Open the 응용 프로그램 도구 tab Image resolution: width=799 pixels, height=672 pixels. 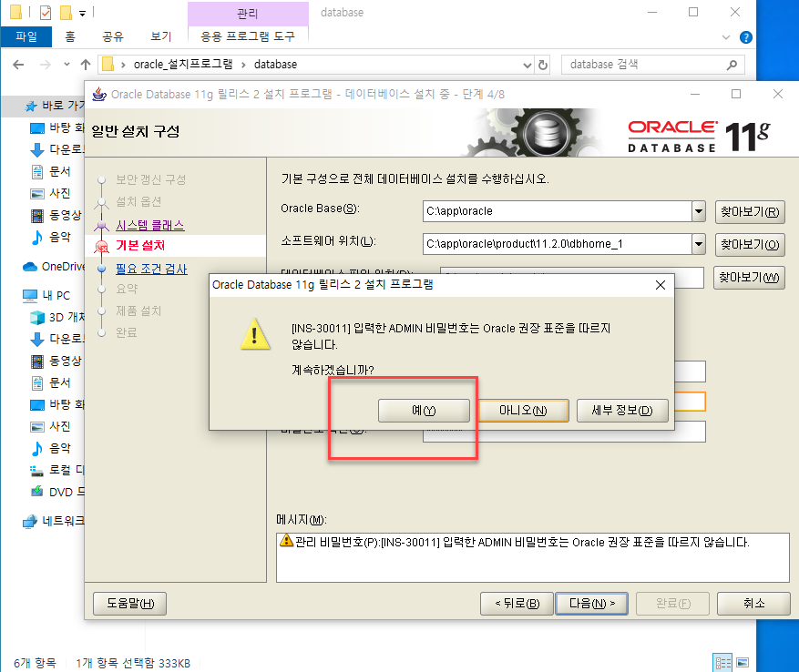coord(248,36)
